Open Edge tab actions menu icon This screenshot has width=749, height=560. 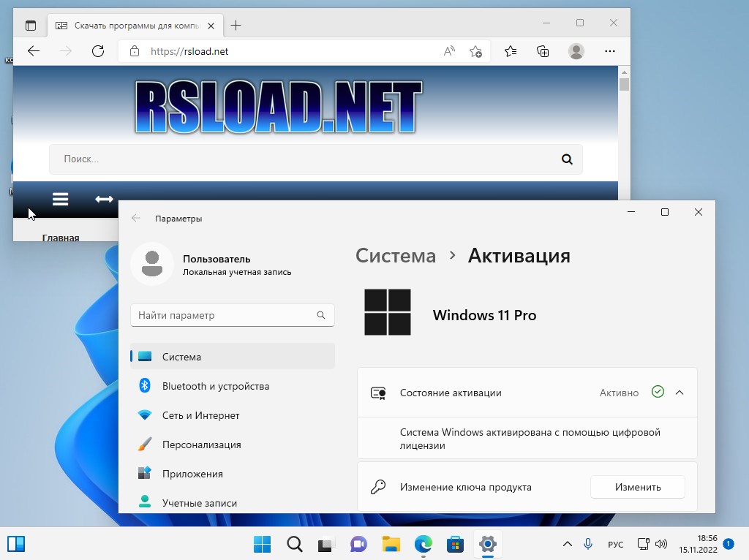click(x=31, y=26)
